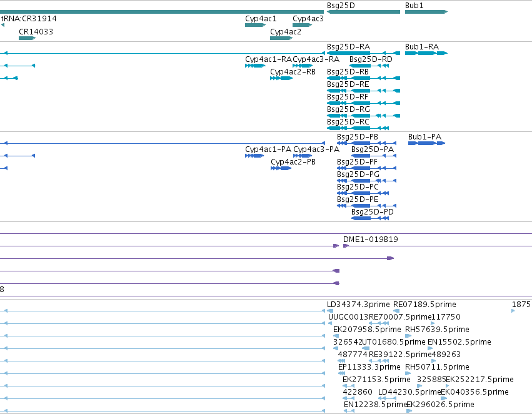Click EST RE39122.5prime
The image size is (532, 414).
click(x=379, y=361)
